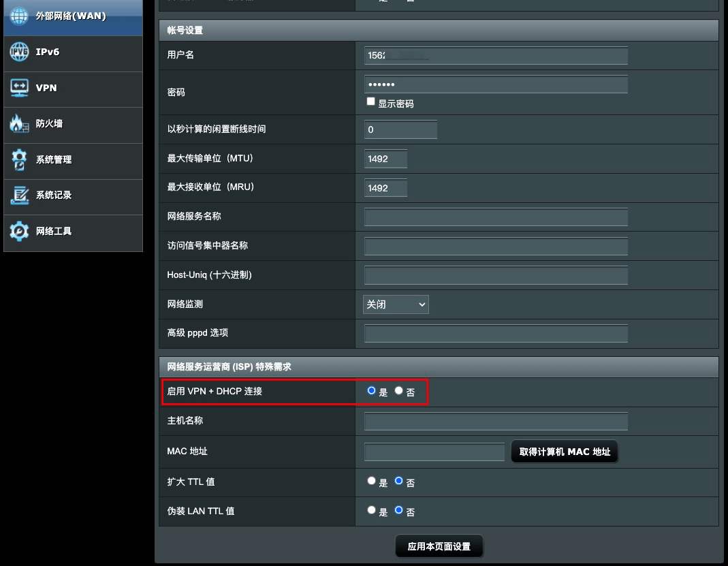The width and height of the screenshot is (728, 566).
Task: Click the IPv6 sidebar icon
Action: coord(19,52)
